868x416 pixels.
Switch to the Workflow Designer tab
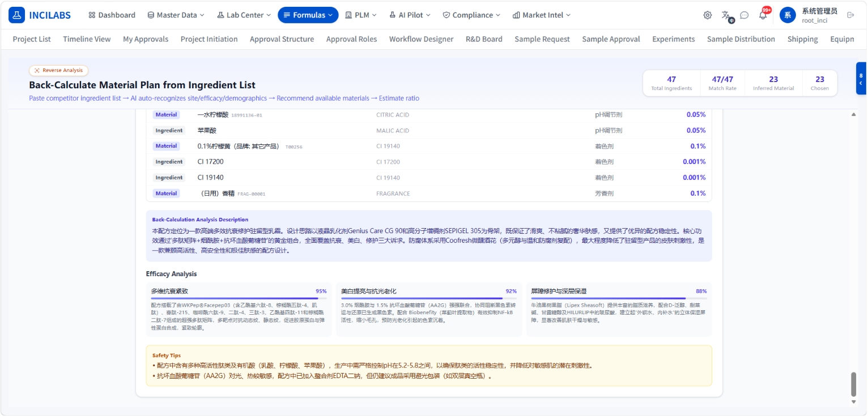point(421,39)
